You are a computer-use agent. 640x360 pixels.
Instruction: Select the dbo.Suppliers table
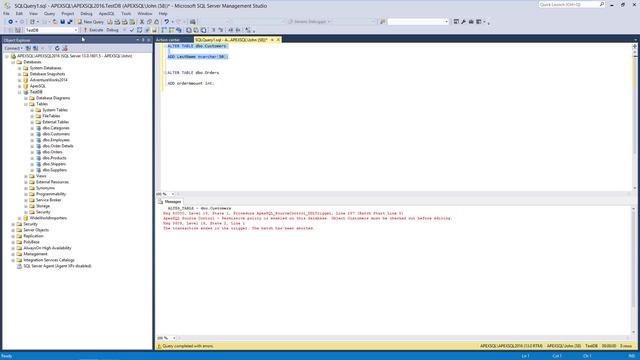55,170
